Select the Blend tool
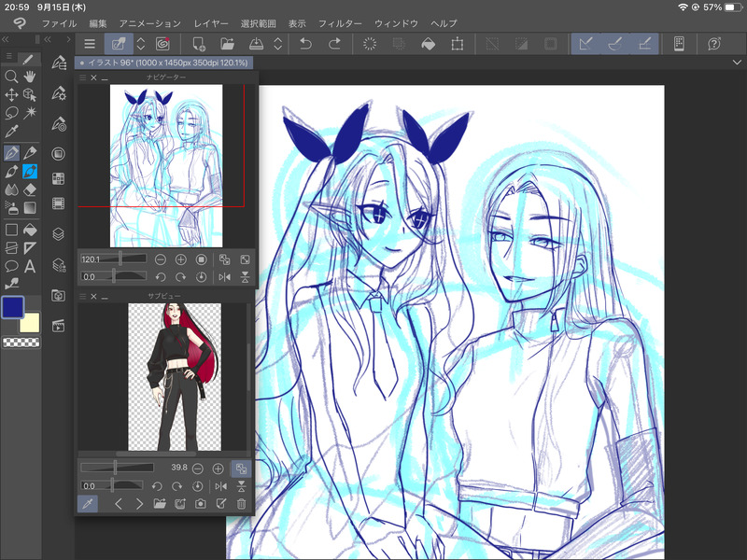 click(11, 189)
